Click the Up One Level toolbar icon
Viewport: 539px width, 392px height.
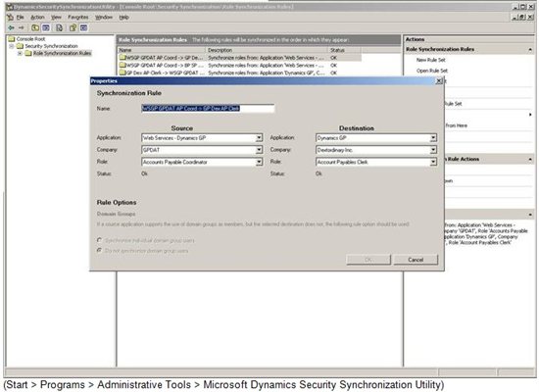pos(35,27)
